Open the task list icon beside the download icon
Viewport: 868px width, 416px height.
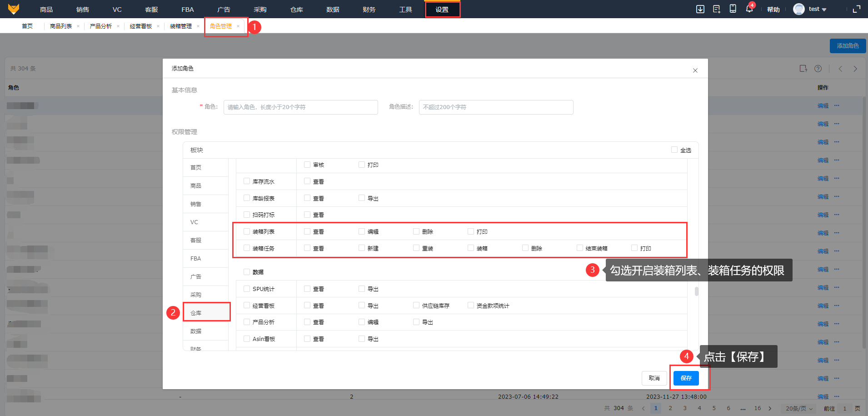(717, 9)
